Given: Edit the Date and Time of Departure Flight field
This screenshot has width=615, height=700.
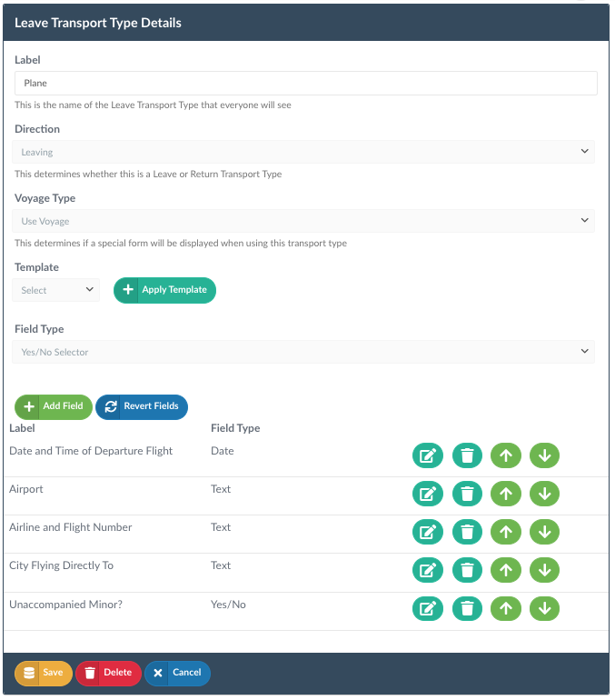Looking at the screenshot, I should (x=427, y=455).
